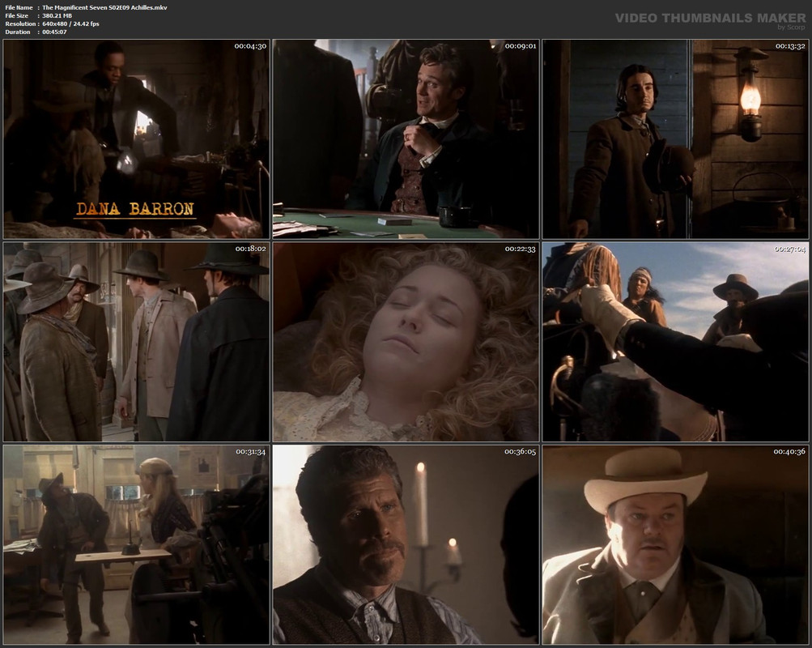The width and height of the screenshot is (812, 648).
Task: Open the thumbnail at timestamp 00:09:01
Action: tap(406, 139)
